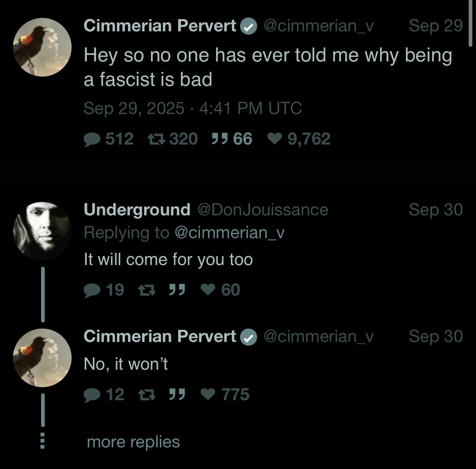Image resolution: width=476 pixels, height=469 pixels.
Task: Click the quote icon showing 66
Action: click(x=220, y=139)
